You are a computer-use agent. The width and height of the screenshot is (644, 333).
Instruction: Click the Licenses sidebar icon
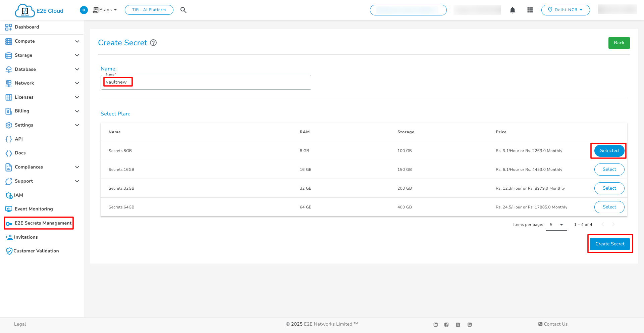9,97
